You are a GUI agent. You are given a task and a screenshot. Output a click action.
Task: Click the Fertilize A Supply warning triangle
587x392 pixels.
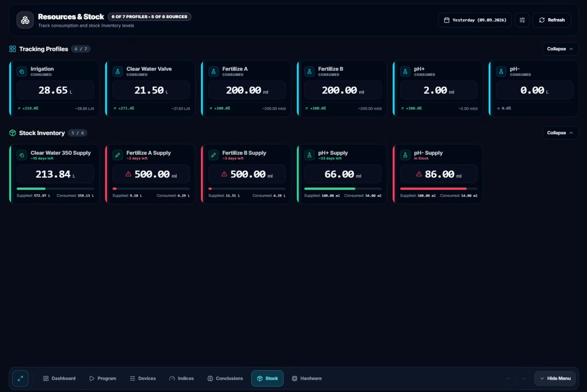(x=128, y=174)
